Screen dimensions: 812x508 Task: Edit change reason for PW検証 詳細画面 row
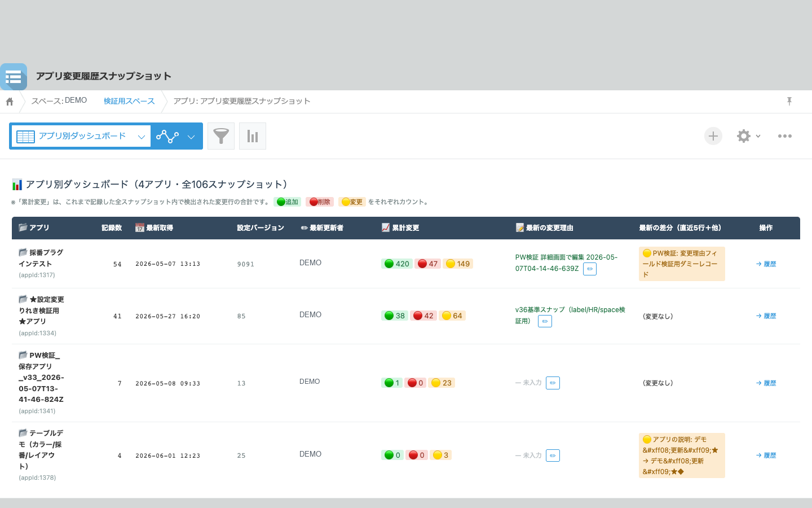coord(590,269)
